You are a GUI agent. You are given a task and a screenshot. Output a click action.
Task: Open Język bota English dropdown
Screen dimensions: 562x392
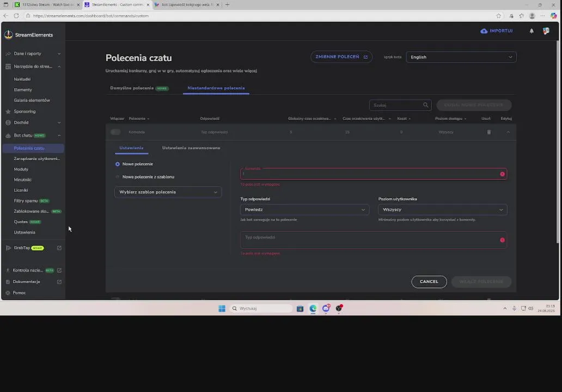461,57
